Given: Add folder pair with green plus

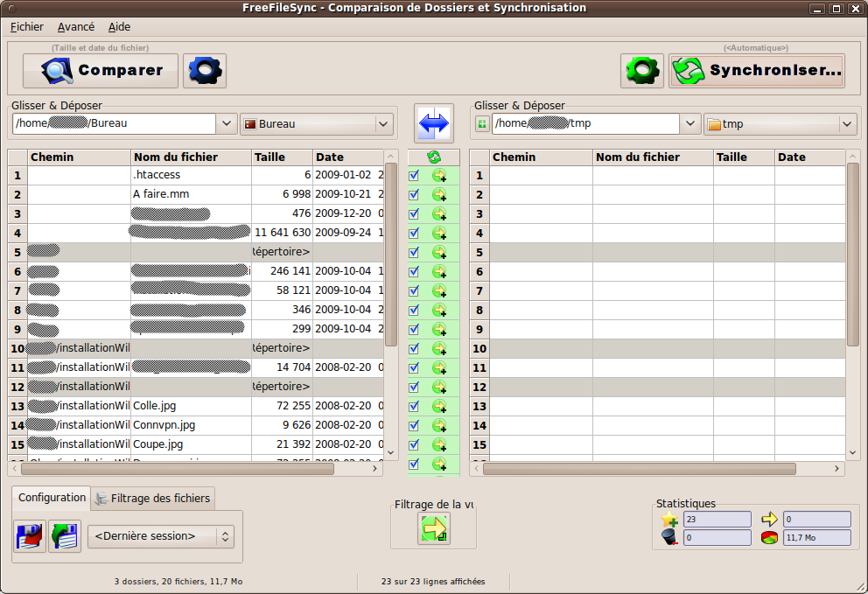Looking at the screenshot, I should click(482, 124).
